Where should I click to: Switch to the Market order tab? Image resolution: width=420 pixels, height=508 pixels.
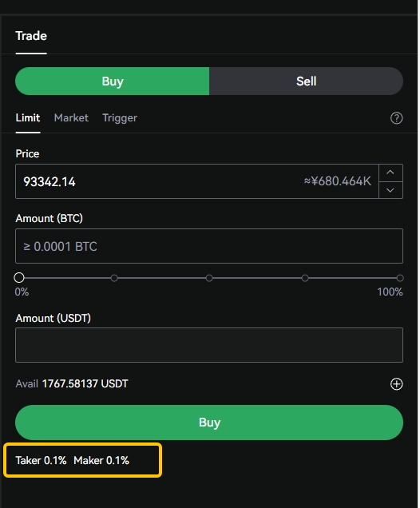(x=71, y=118)
